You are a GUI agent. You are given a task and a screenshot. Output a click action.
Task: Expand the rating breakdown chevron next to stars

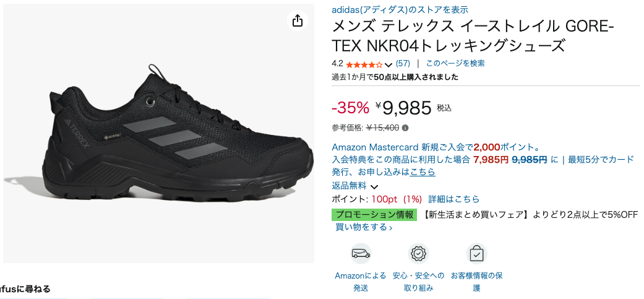[389, 64]
